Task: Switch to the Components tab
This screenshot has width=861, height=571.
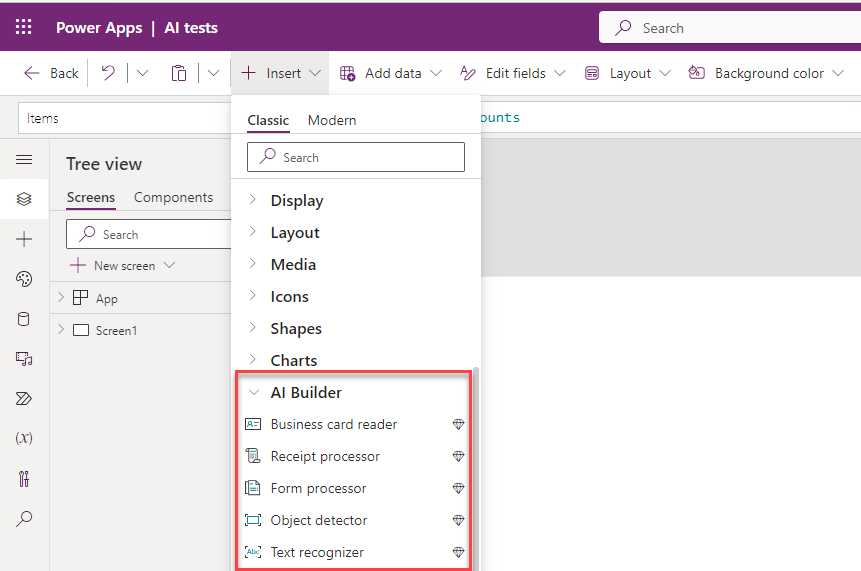Action: [x=173, y=198]
